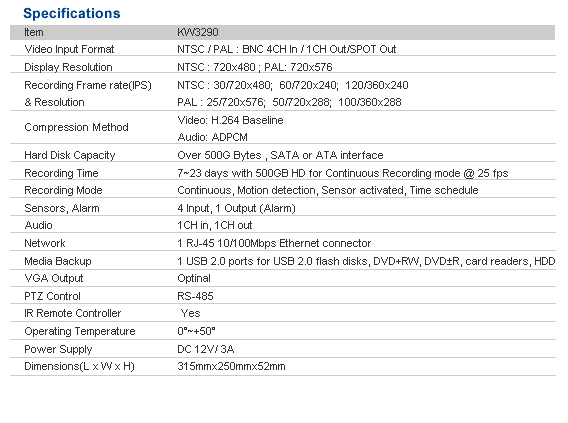The image size is (568, 423).
Task: Select the VGA Output Optinal value
Action: click(x=194, y=278)
